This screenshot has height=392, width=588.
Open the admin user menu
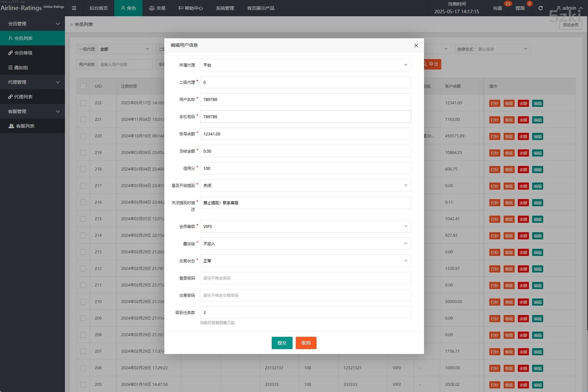[569, 8]
